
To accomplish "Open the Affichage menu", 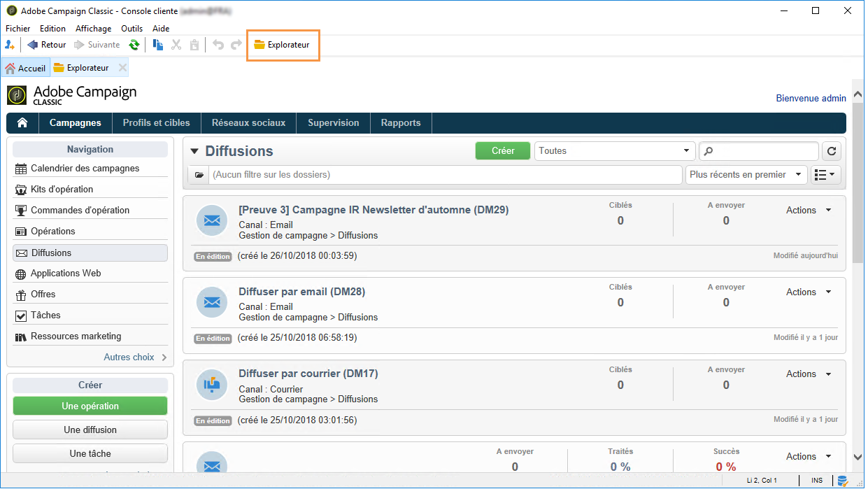I will click(x=94, y=29).
